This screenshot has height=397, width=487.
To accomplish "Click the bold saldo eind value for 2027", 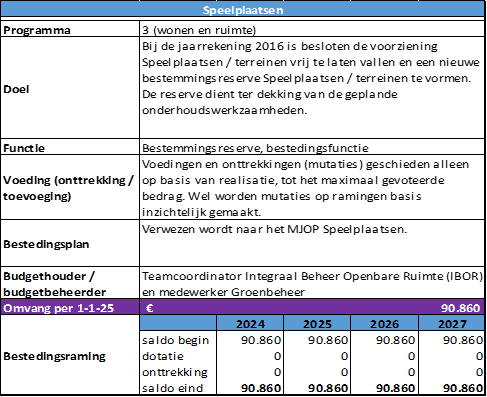I will point(463,388).
